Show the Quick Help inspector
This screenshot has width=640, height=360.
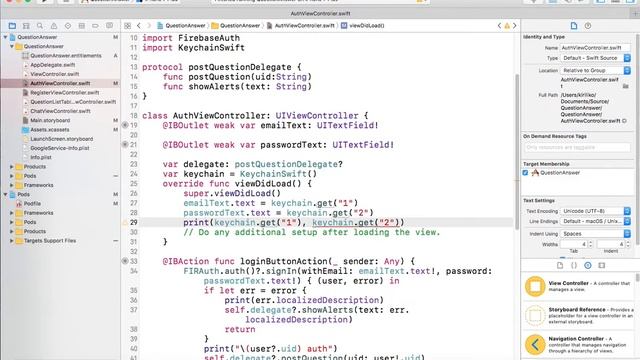point(588,26)
